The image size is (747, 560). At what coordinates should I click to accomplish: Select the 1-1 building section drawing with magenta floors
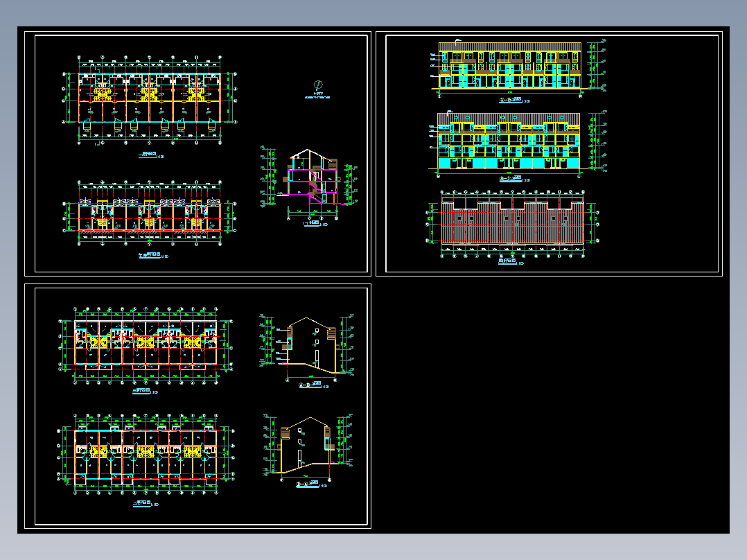313,177
